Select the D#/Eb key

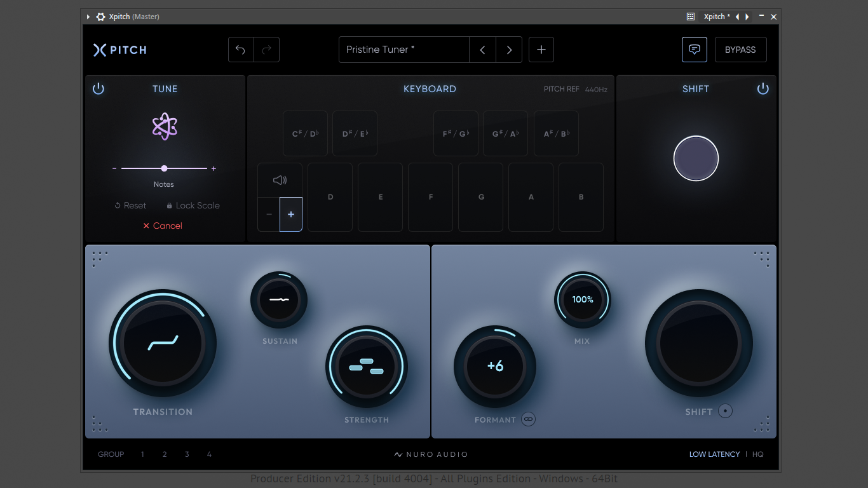pos(355,133)
